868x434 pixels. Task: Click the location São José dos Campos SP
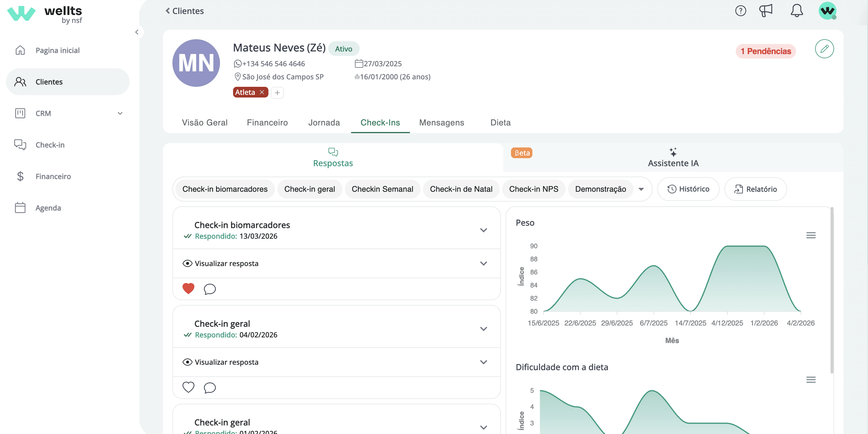tap(283, 77)
